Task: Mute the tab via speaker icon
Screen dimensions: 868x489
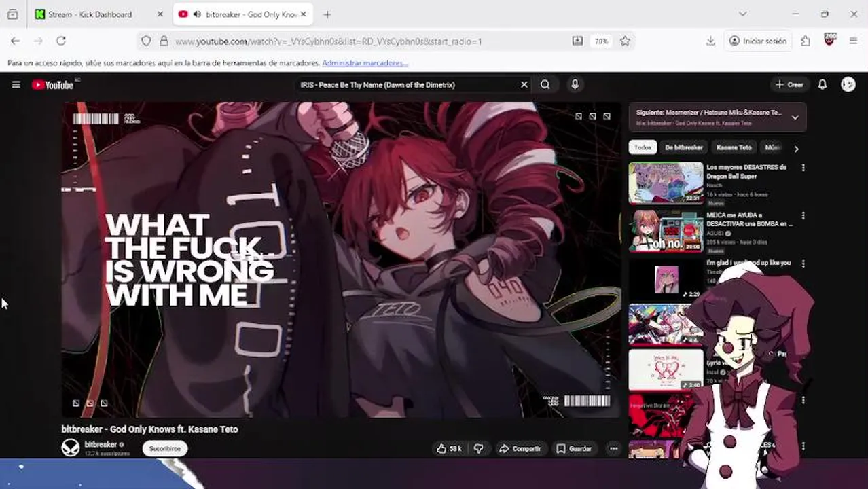Action: pyautogui.click(x=196, y=14)
